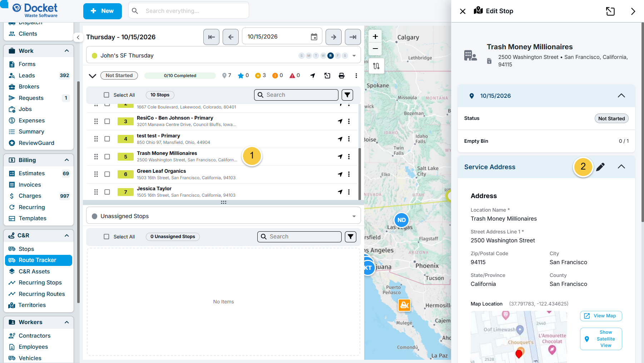Open John's SF Thursday route dropdown

click(354, 56)
